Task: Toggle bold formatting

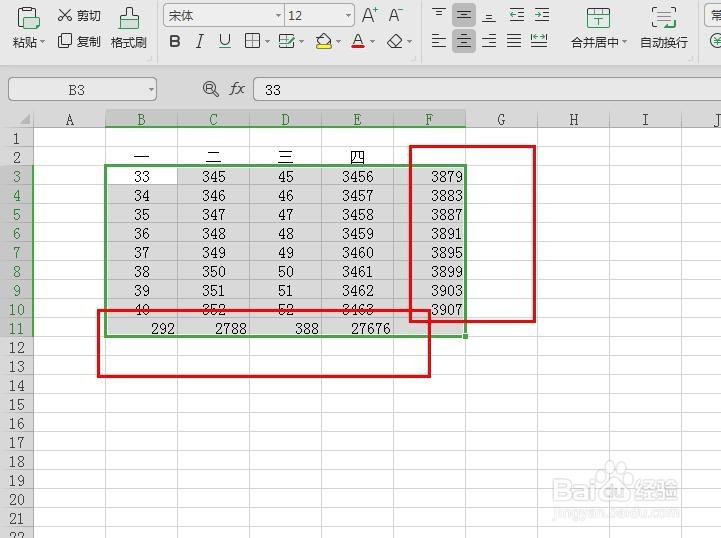Action: coord(175,41)
